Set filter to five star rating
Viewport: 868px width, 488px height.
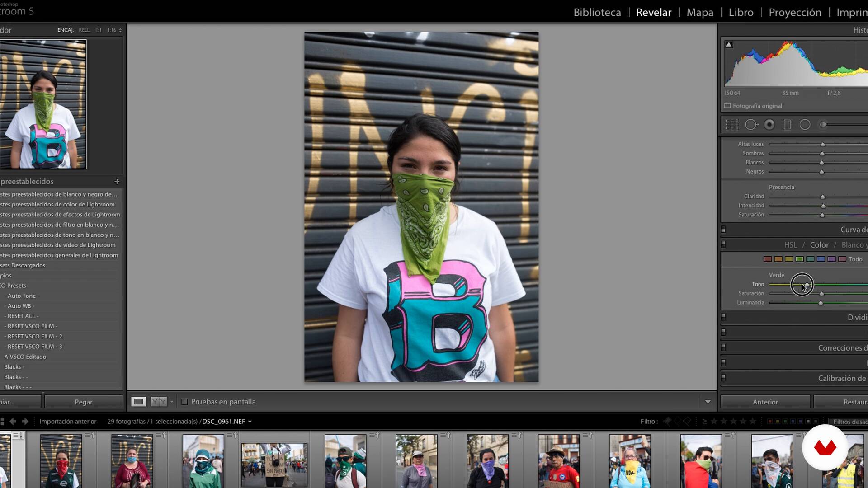click(753, 421)
